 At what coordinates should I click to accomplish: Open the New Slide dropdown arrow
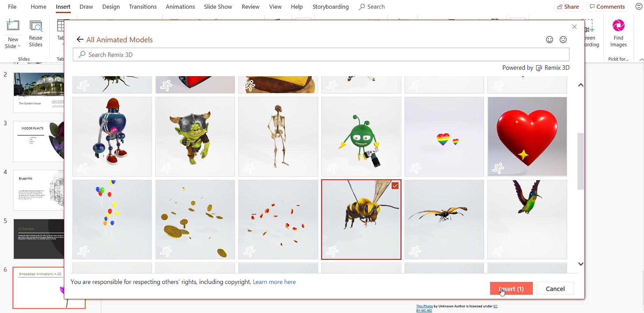coord(19,46)
